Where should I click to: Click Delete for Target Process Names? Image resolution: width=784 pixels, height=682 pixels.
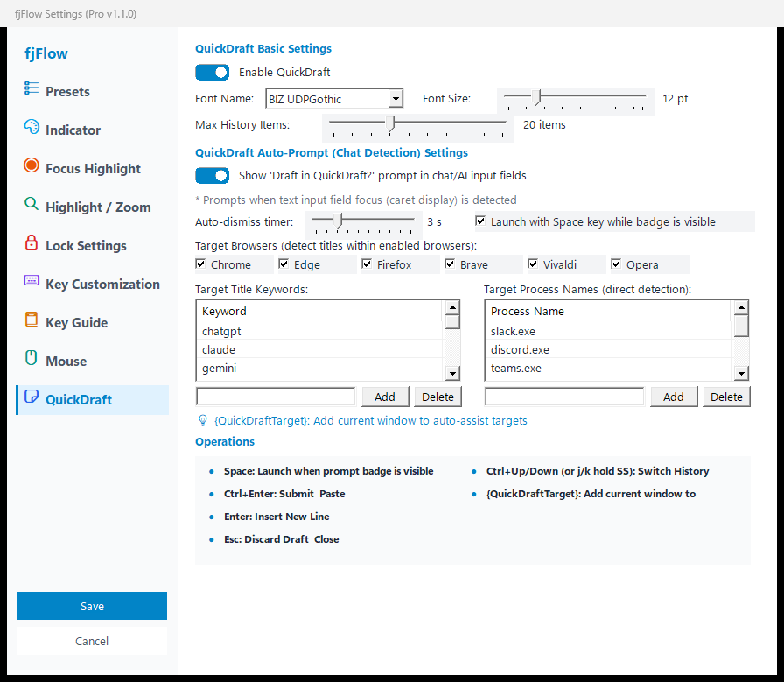pyautogui.click(x=726, y=397)
